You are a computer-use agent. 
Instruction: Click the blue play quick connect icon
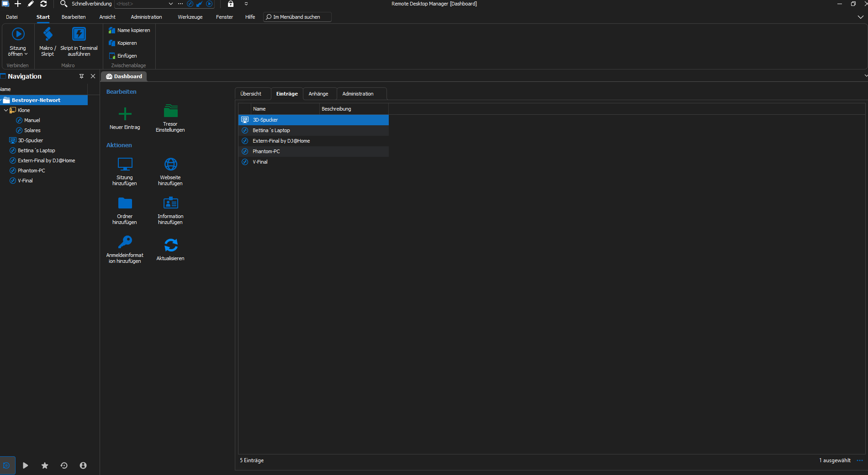pos(209,4)
